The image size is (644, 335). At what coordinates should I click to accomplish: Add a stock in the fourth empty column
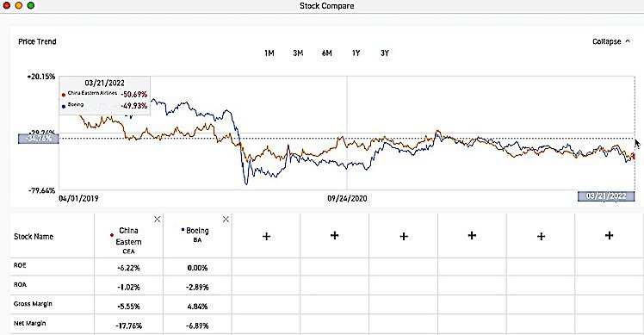point(472,235)
